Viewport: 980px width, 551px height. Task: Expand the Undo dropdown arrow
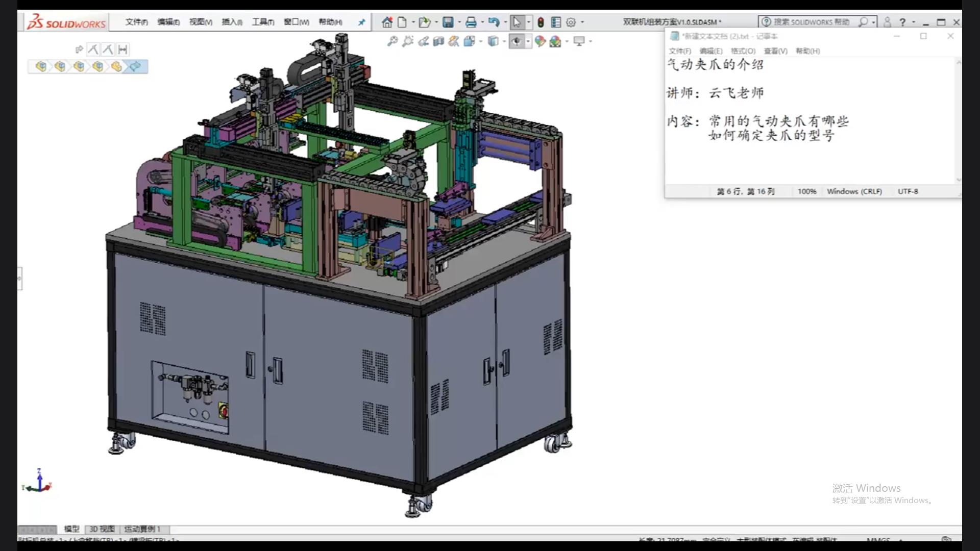click(x=505, y=22)
